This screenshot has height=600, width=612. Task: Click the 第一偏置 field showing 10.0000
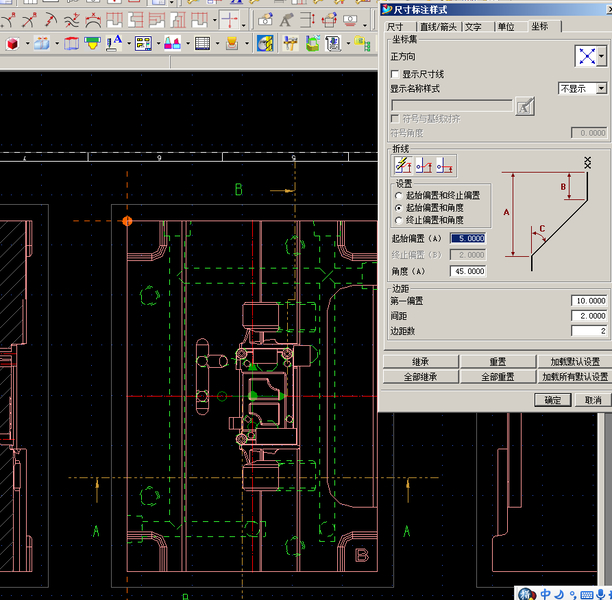tap(589, 301)
